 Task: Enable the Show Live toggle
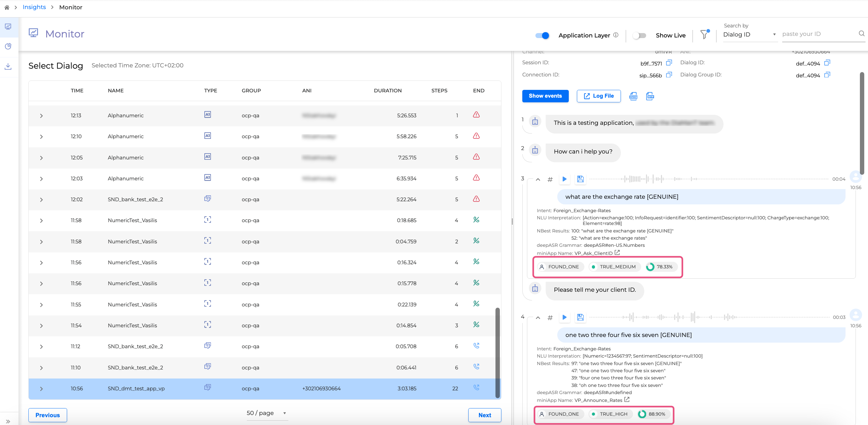tap(639, 35)
